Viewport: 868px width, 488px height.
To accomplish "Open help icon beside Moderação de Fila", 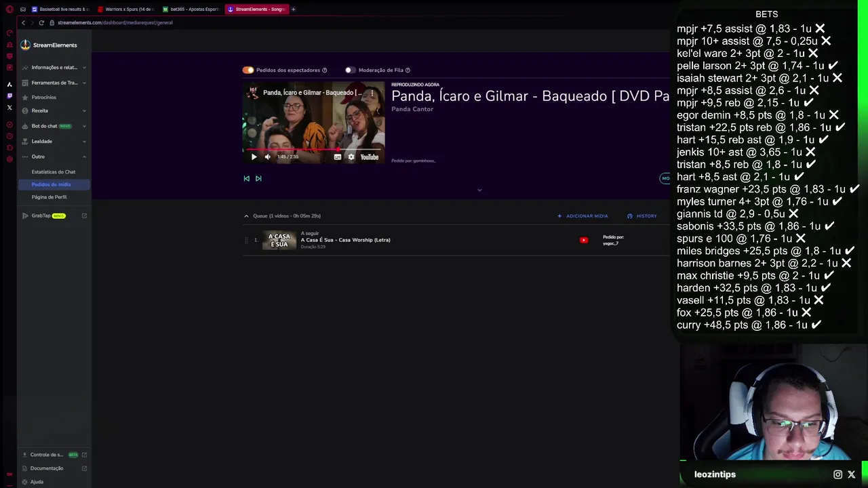I will [408, 70].
